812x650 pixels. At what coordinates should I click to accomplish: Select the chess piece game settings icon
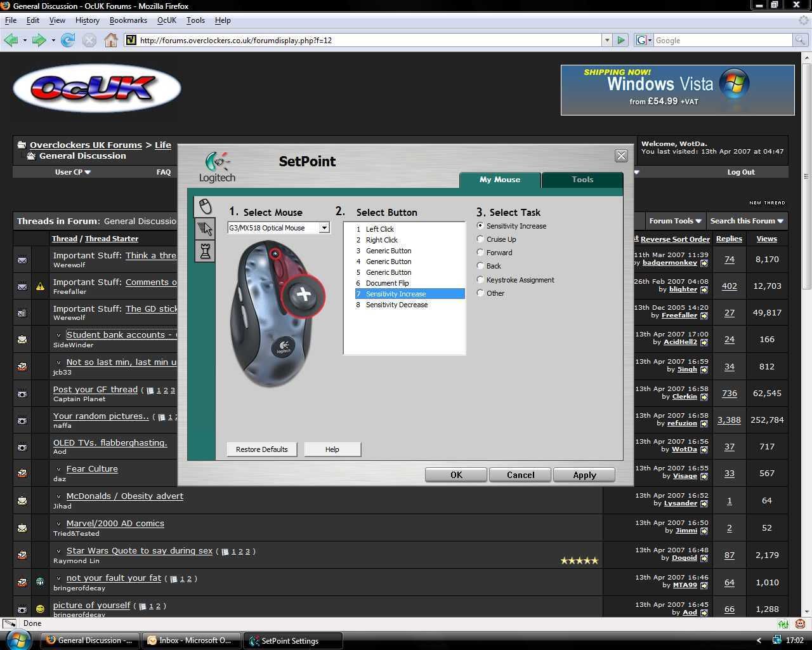[205, 251]
